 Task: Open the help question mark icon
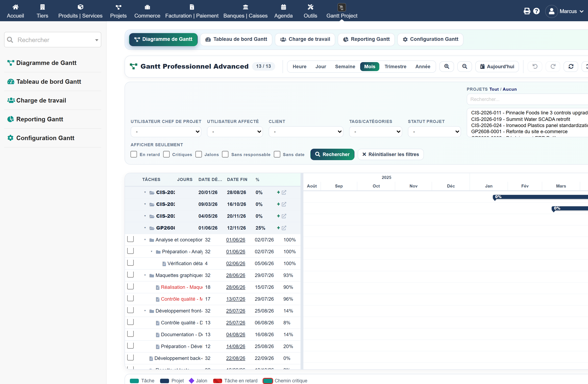536,11
